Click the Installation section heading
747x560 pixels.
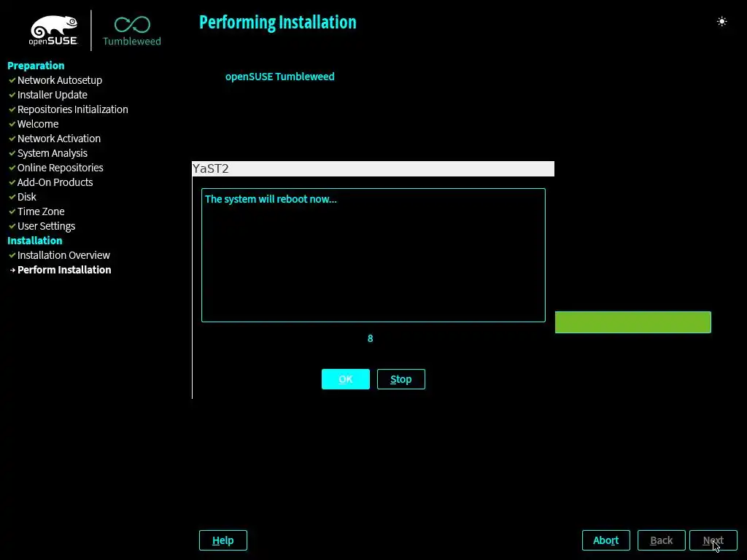point(35,241)
